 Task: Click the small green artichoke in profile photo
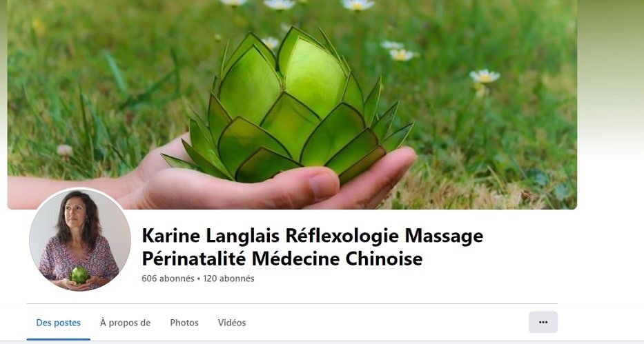pyautogui.click(x=79, y=274)
